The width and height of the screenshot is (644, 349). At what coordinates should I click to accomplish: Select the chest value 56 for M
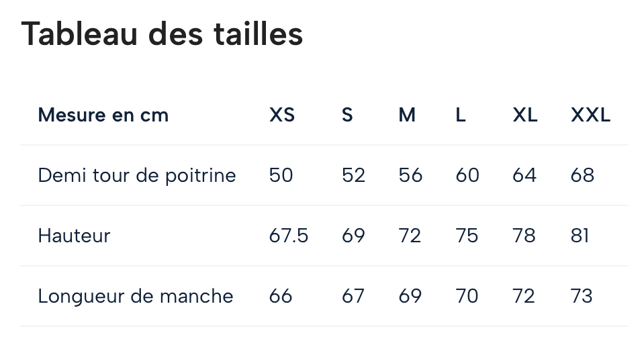click(x=410, y=176)
